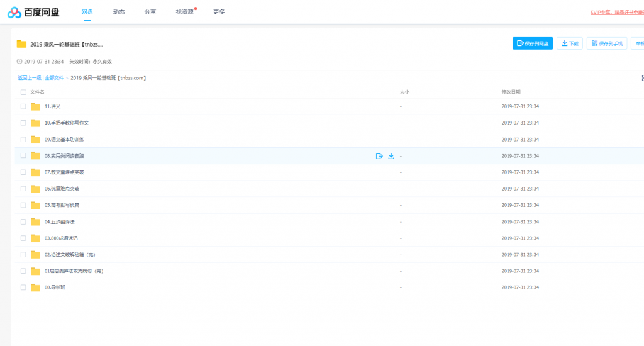The width and height of the screenshot is (644, 346).
Task: Click the 百度网盘 logo icon
Action: click(x=14, y=13)
